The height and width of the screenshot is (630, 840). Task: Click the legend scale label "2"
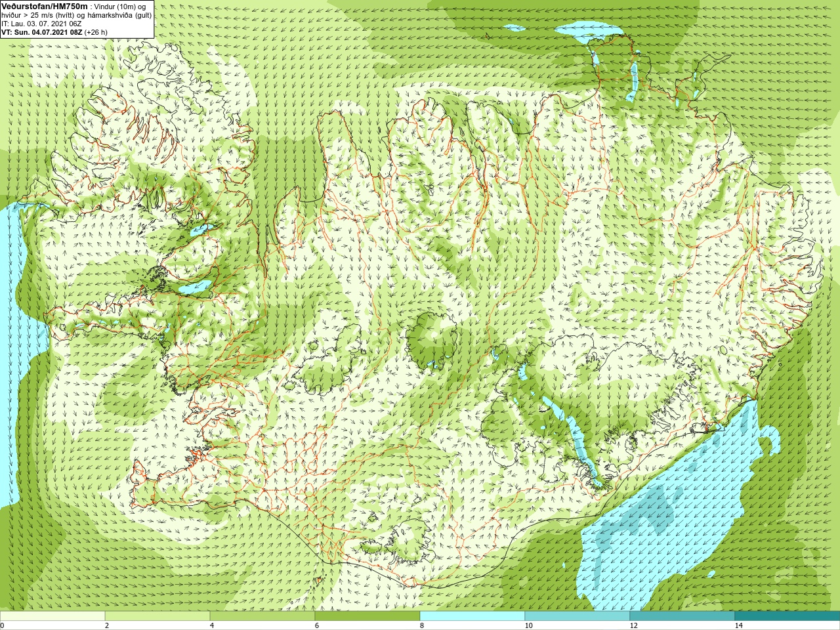[106, 625]
